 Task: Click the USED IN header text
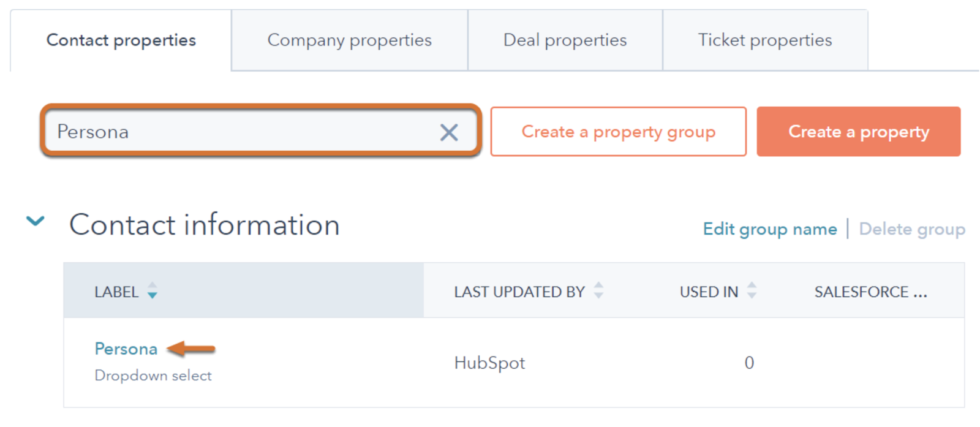[x=709, y=292]
